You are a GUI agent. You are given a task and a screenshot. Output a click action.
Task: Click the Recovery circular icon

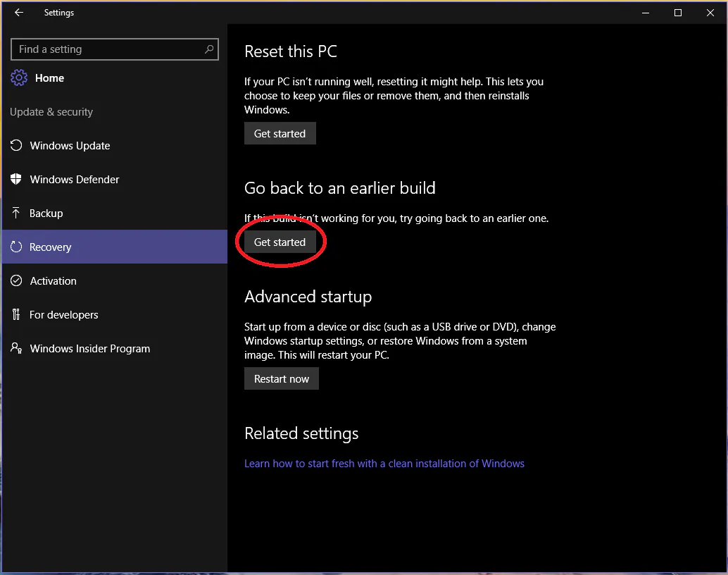pyautogui.click(x=16, y=247)
